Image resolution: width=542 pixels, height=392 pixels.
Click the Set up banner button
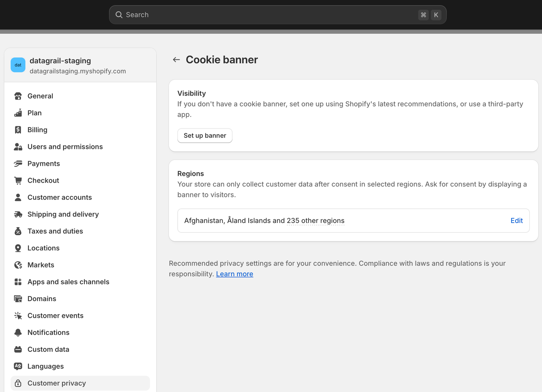point(205,135)
